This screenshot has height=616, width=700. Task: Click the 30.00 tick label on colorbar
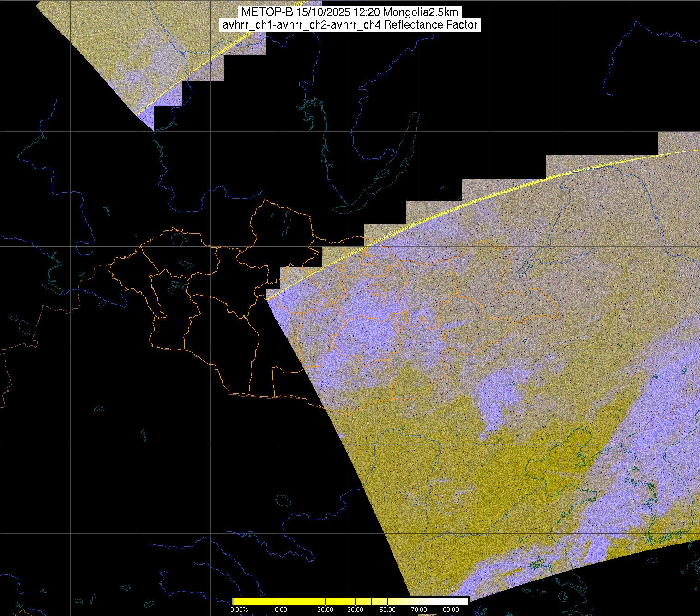pos(355,610)
